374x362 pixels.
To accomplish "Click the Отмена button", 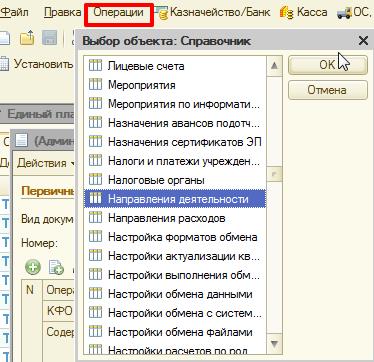I will 328,90.
